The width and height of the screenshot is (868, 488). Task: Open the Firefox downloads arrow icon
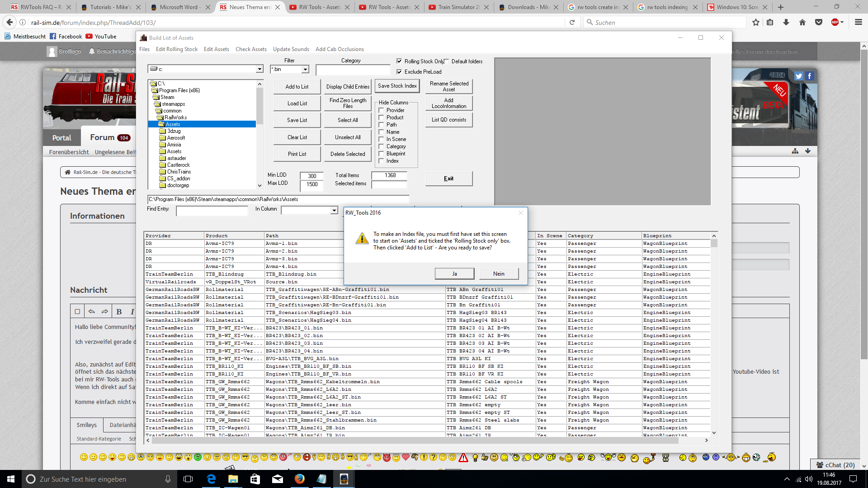[x=786, y=23]
